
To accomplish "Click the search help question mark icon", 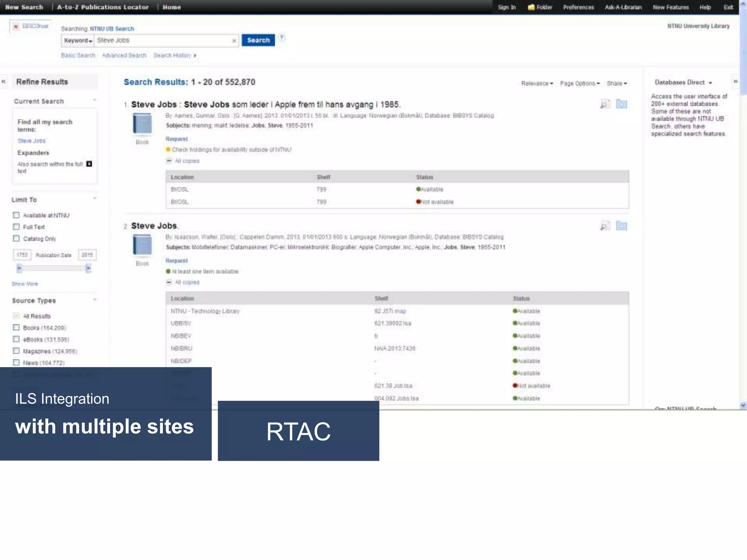I will coord(282,38).
